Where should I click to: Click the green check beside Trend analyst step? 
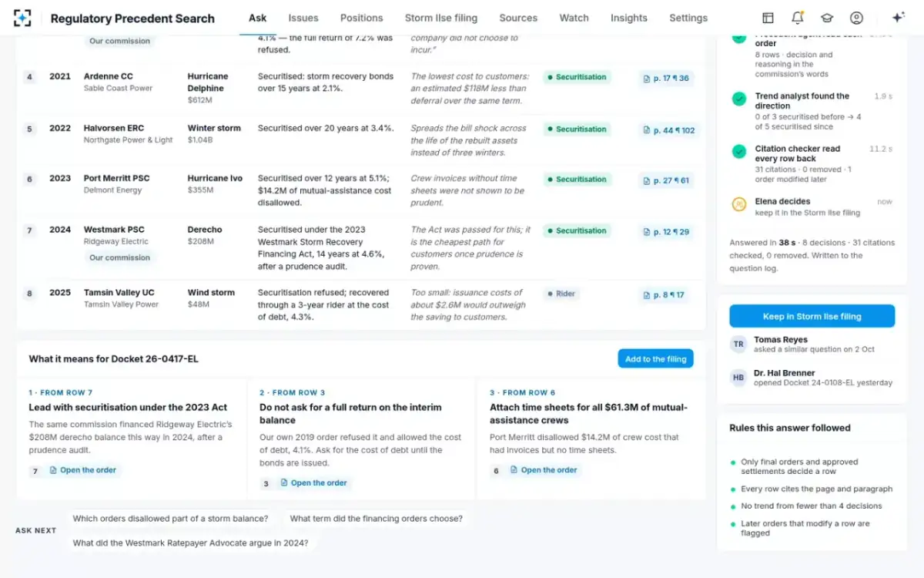pos(739,99)
